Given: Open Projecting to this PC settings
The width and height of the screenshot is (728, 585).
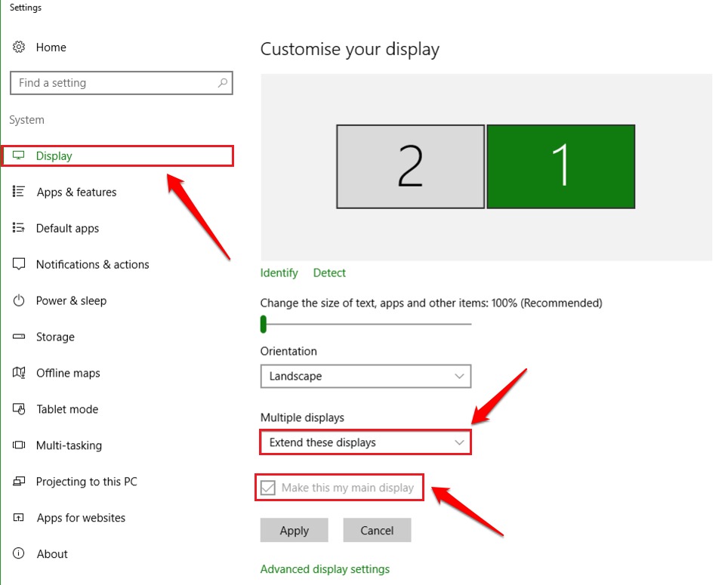Looking at the screenshot, I should point(87,482).
